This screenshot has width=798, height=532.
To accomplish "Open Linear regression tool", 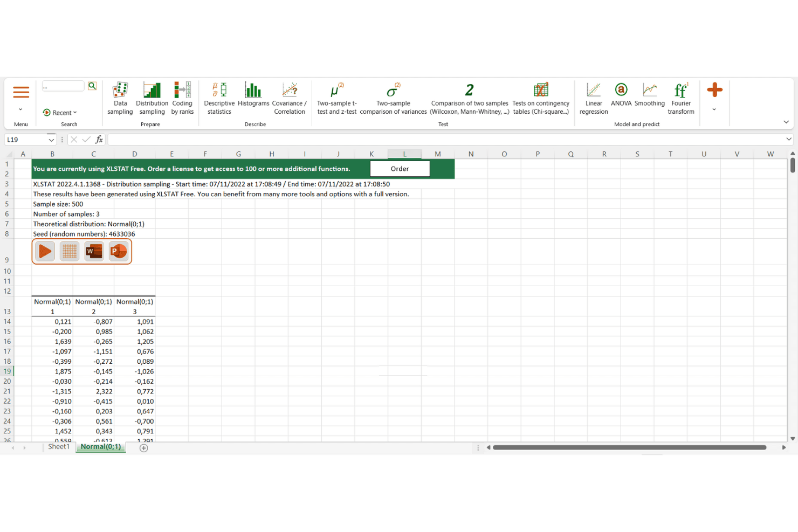I will (x=594, y=98).
